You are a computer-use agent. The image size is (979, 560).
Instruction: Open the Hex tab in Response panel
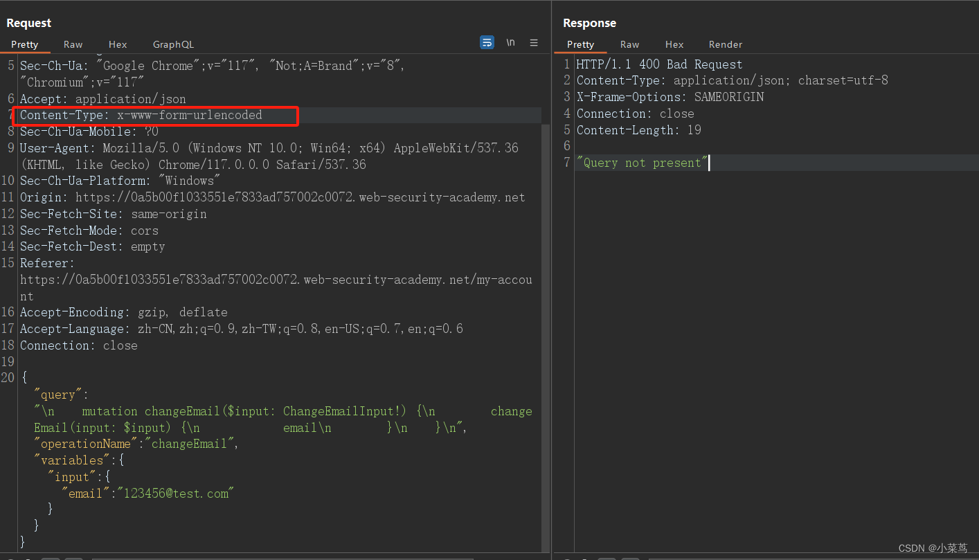click(674, 44)
